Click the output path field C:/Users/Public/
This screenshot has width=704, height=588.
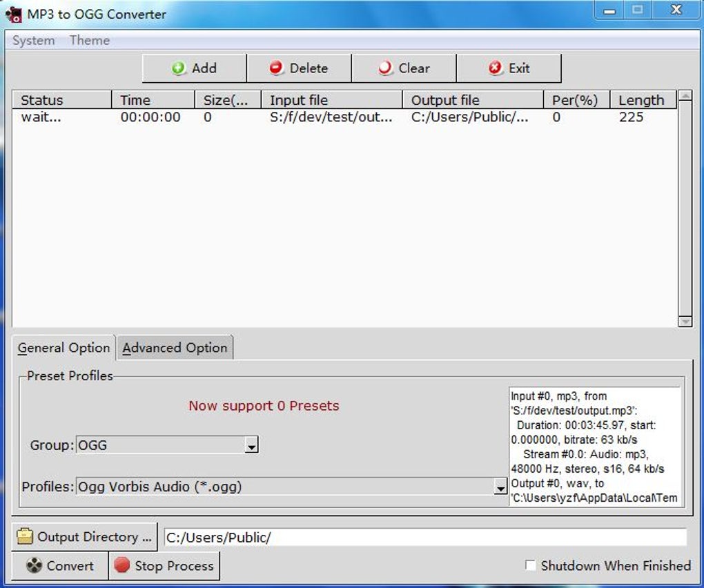[425, 538]
